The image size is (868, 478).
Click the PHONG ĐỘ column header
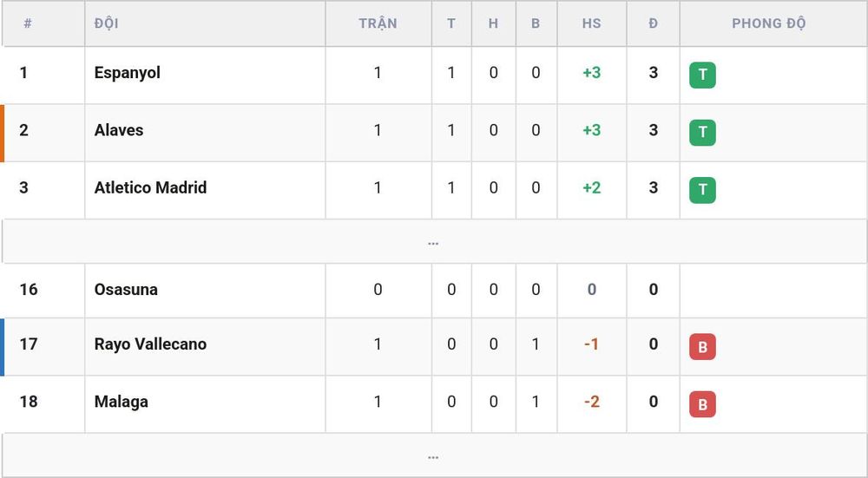pos(768,23)
